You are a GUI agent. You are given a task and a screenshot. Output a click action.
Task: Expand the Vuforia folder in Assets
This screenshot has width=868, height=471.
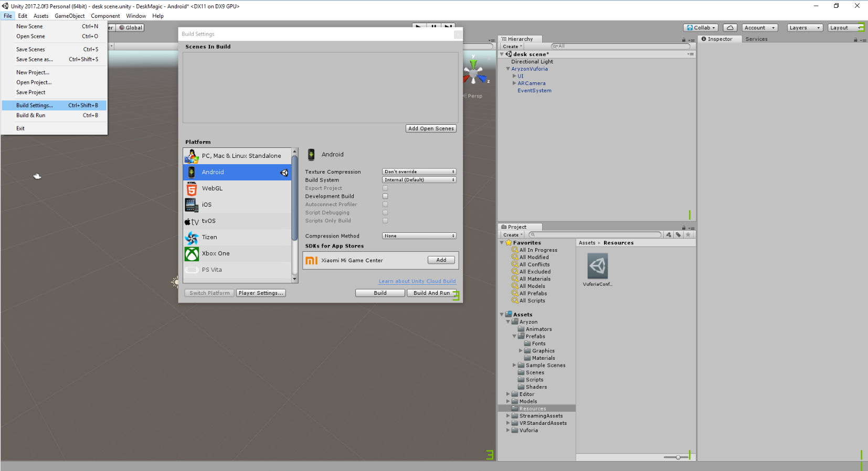[508, 430]
